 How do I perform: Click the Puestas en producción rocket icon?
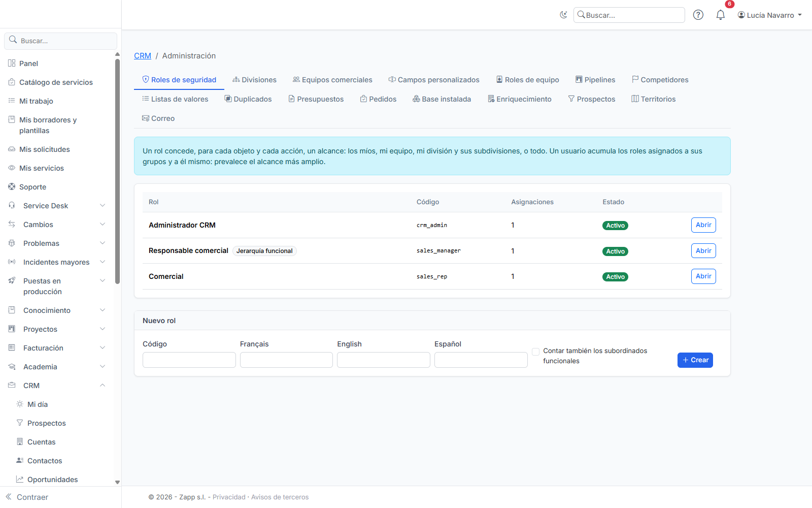[12, 280]
